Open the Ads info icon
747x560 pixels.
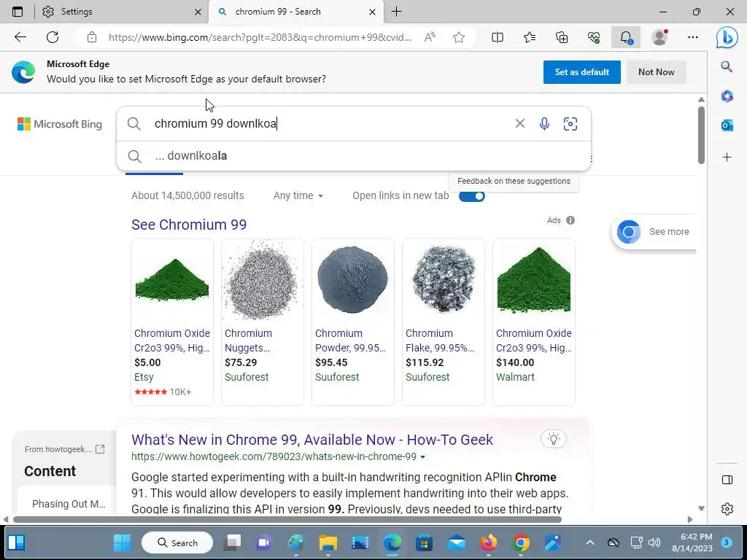click(x=570, y=220)
